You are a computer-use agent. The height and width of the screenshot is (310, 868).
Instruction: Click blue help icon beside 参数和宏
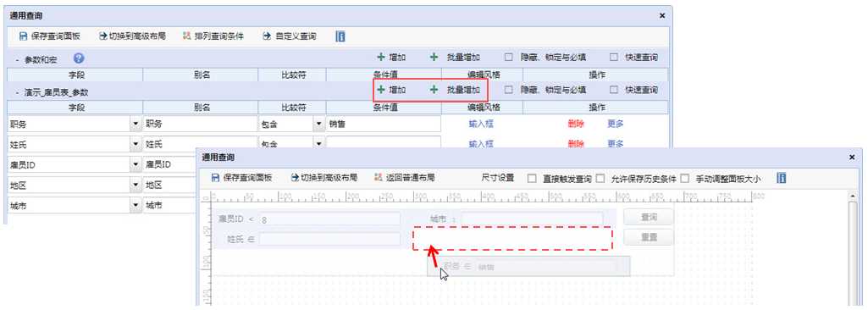[x=79, y=58]
